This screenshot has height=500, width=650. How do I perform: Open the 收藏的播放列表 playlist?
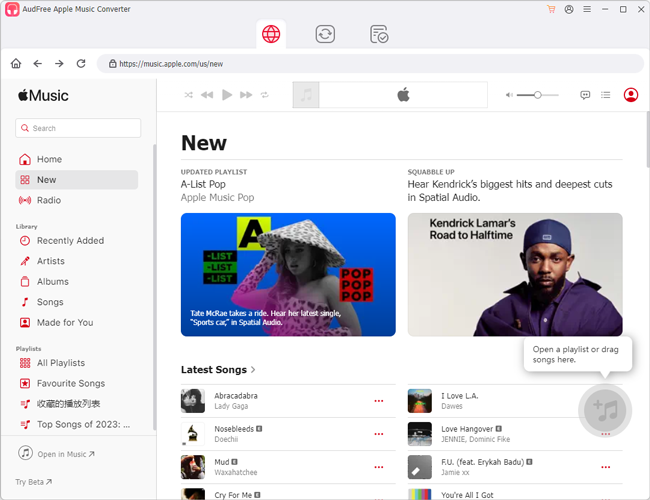pos(77,404)
